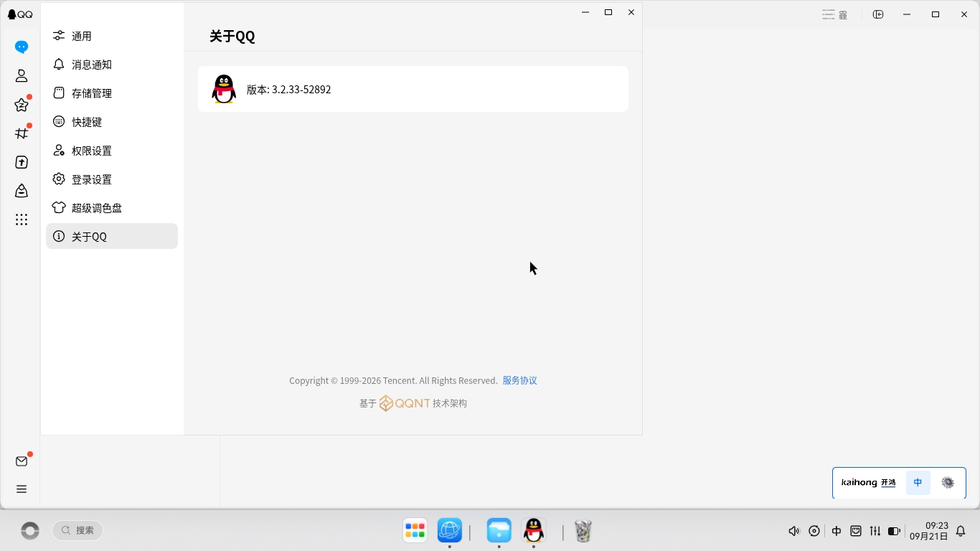This screenshot has height=551, width=980.
Task: Open the grid of more apps in QQ sidebar
Action: [x=22, y=220]
